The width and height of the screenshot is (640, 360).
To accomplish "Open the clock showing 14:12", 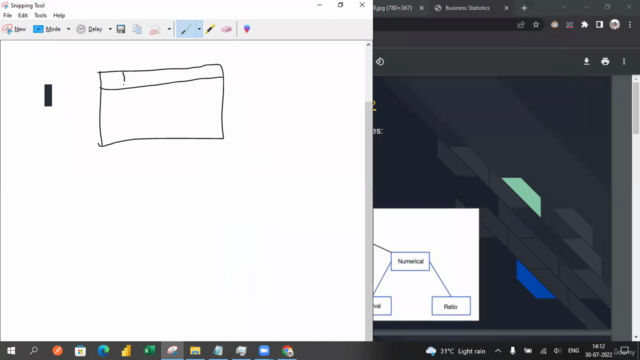I will (598, 351).
